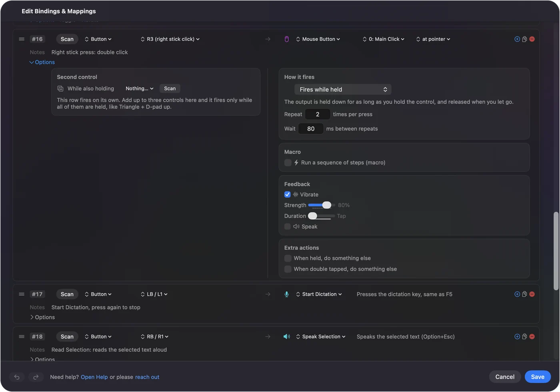This screenshot has width=560, height=392.
Task: Click the Cancel button
Action: point(505,377)
